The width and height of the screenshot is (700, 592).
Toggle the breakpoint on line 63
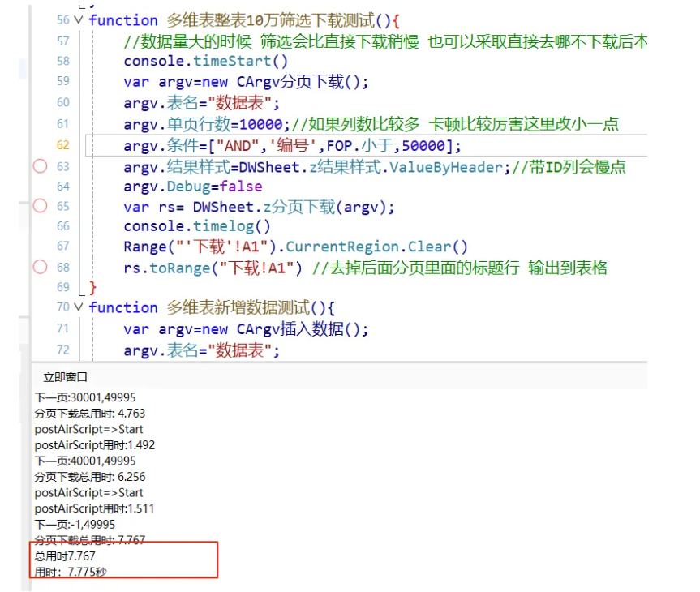click(40, 166)
